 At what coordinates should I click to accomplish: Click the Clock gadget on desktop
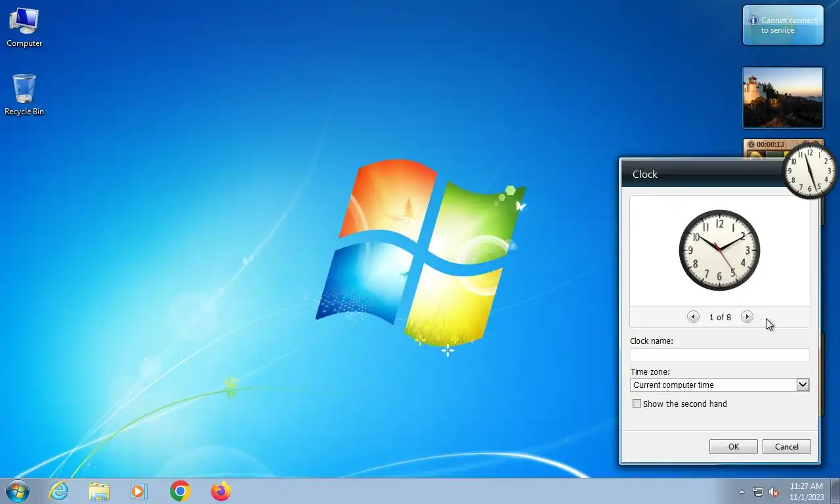coord(810,171)
